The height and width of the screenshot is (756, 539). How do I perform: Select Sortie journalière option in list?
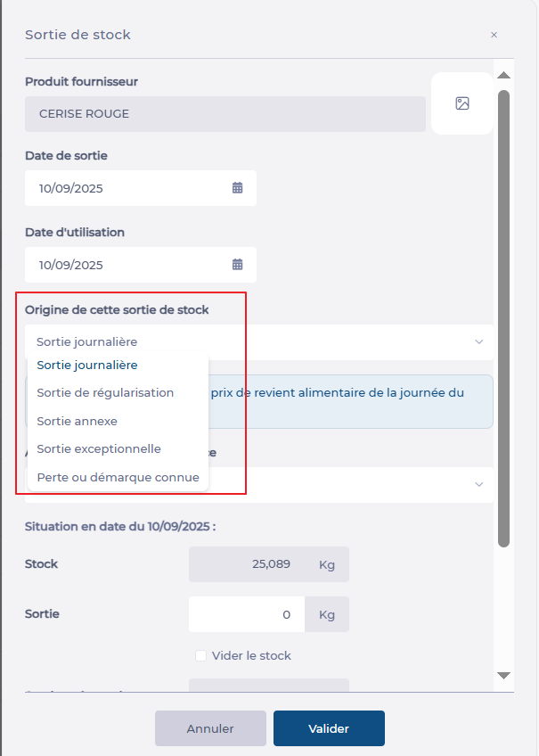tap(87, 365)
